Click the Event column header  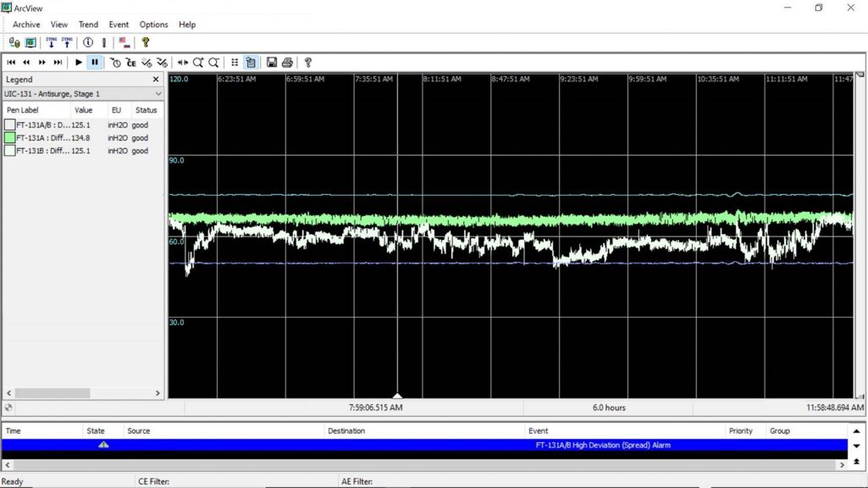point(625,431)
